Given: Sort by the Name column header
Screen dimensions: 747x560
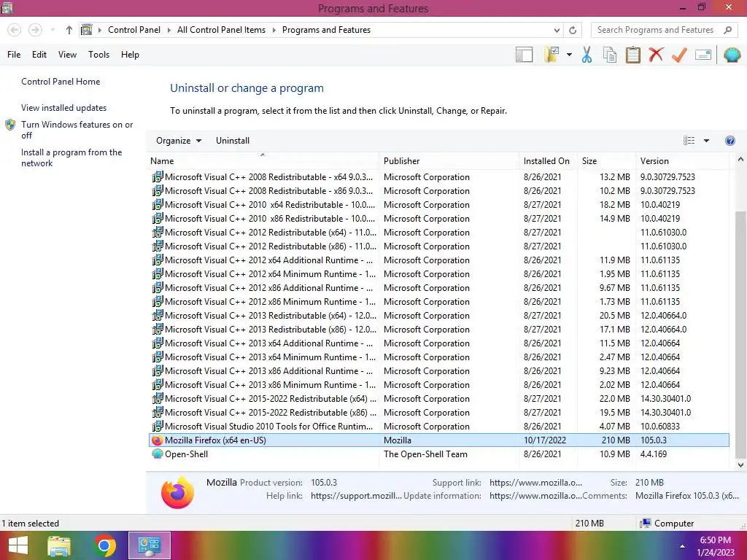Looking at the screenshot, I should pos(263,161).
